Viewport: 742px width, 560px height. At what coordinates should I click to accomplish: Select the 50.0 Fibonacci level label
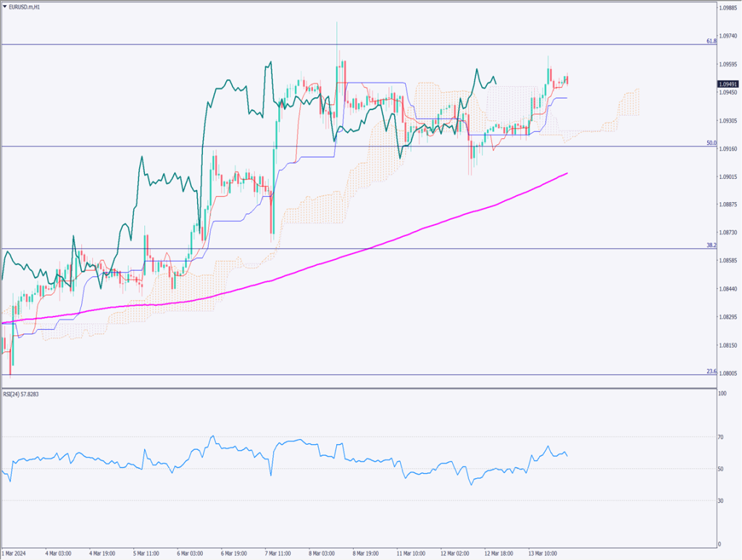tap(711, 143)
